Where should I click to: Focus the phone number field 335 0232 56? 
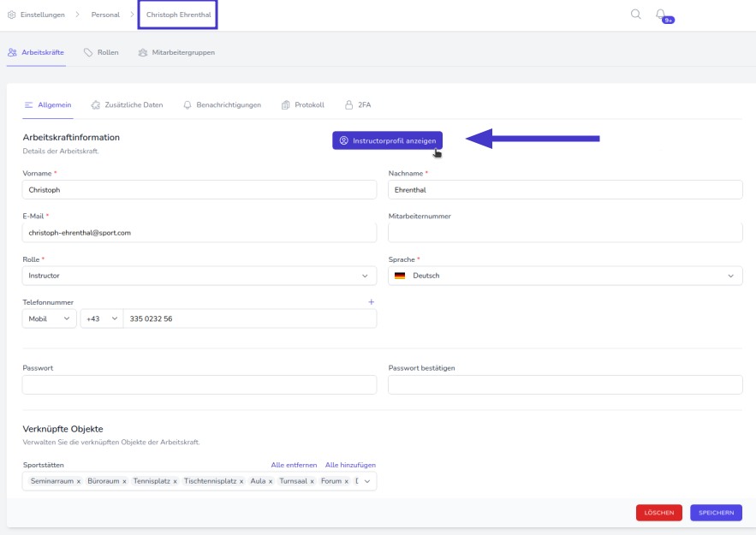250,318
